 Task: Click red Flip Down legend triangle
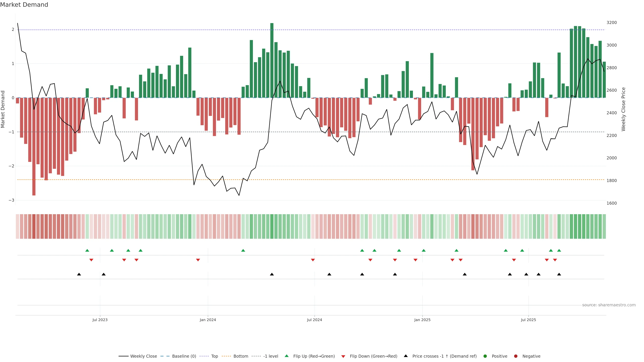coord(343,356)
